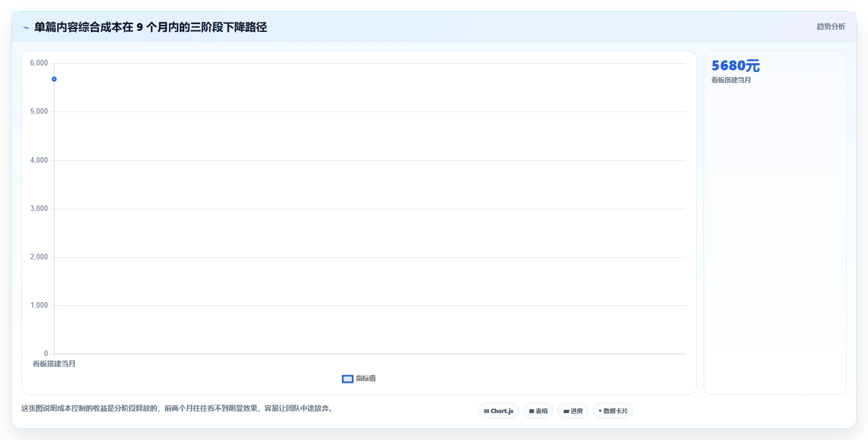Click the 5,000 y-axis tick label
This screenshot has width=868, height=440.
click(39, 112)
